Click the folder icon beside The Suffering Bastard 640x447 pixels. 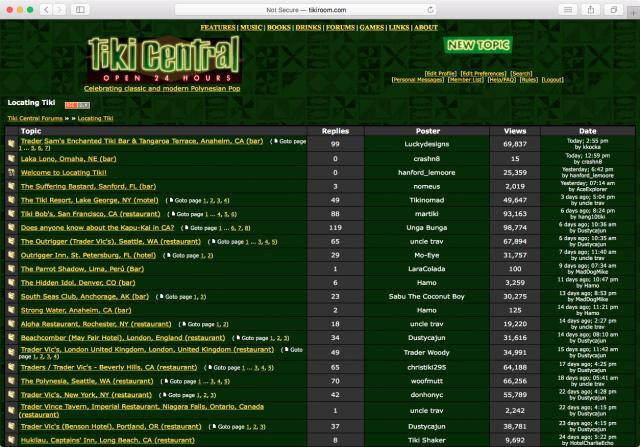coord(11,186)
